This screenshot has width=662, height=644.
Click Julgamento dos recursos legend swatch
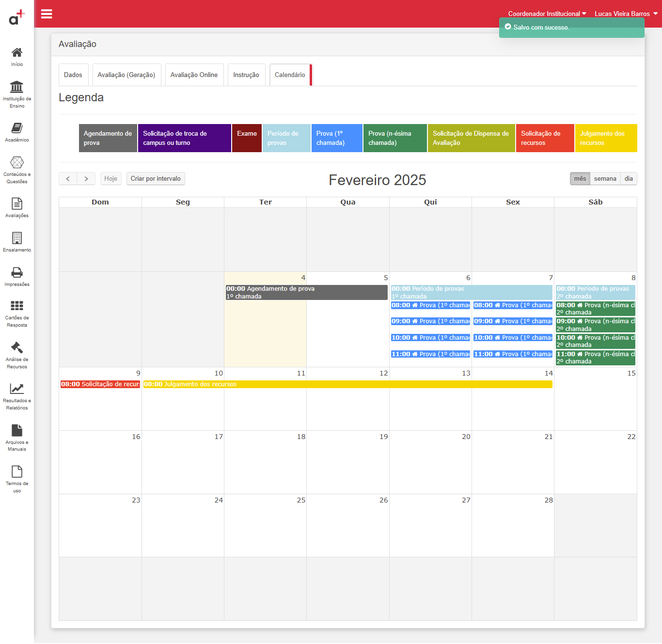pyautogui.click(x=606, y=138)
